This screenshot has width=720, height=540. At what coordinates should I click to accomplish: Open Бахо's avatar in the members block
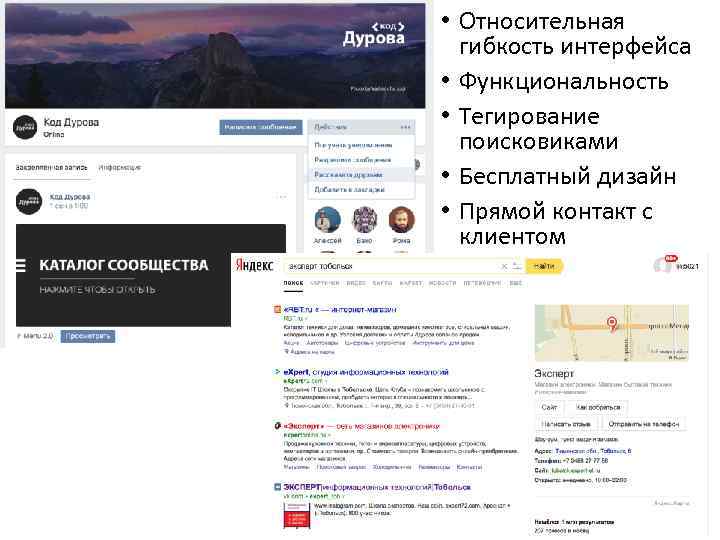pyautogui.click(x=365, y=220)
